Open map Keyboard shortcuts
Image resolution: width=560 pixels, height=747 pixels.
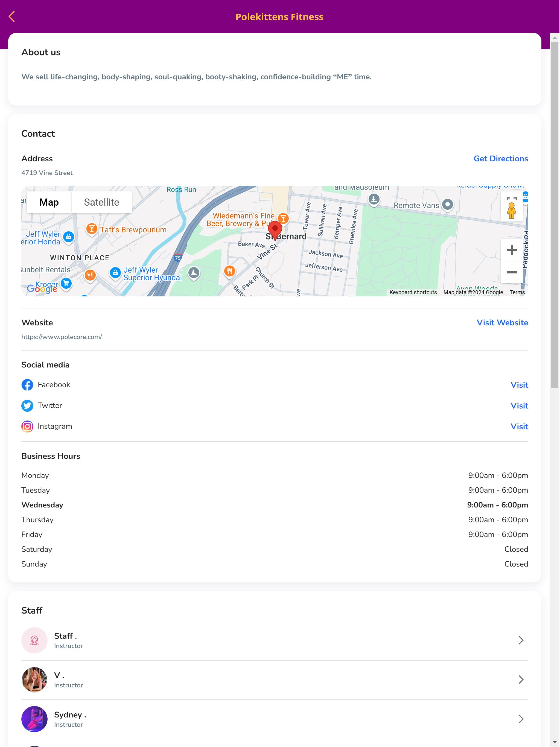click(413, 293)
